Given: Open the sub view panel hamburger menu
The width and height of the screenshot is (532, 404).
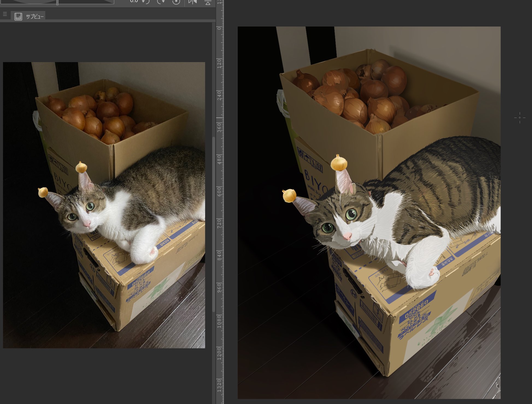Looking at the screenshot, I should [5, 14].
